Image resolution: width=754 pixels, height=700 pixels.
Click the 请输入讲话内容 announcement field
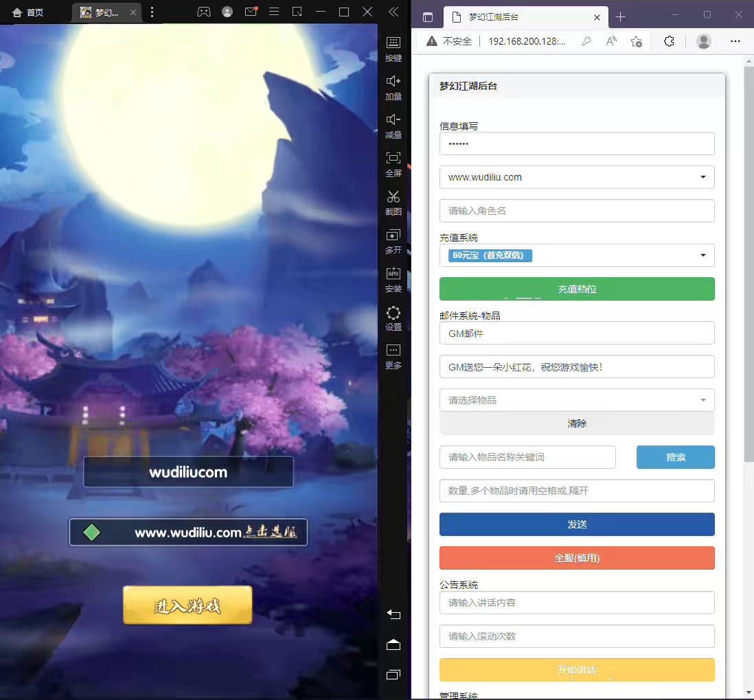[577, 603]
